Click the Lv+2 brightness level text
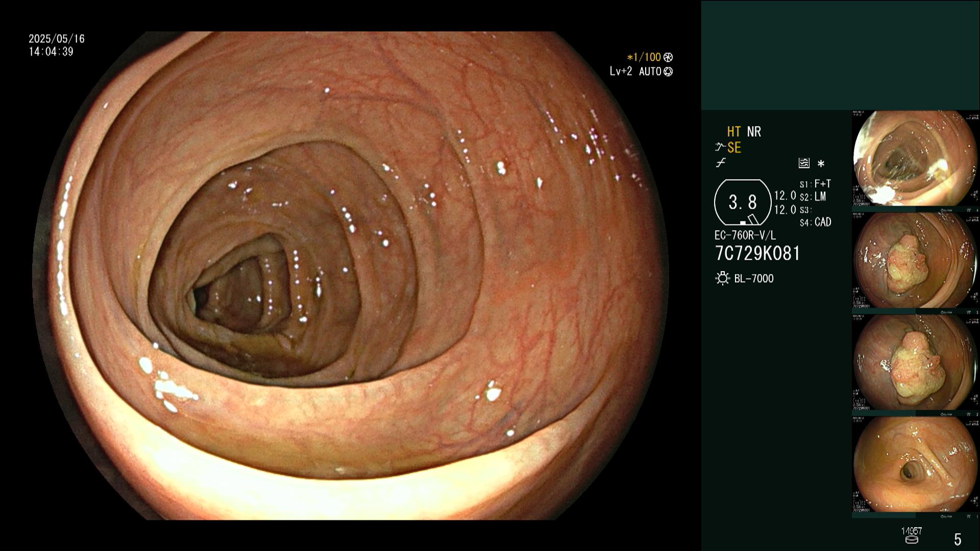The image size is (980, 551). (x=621, y=71)
